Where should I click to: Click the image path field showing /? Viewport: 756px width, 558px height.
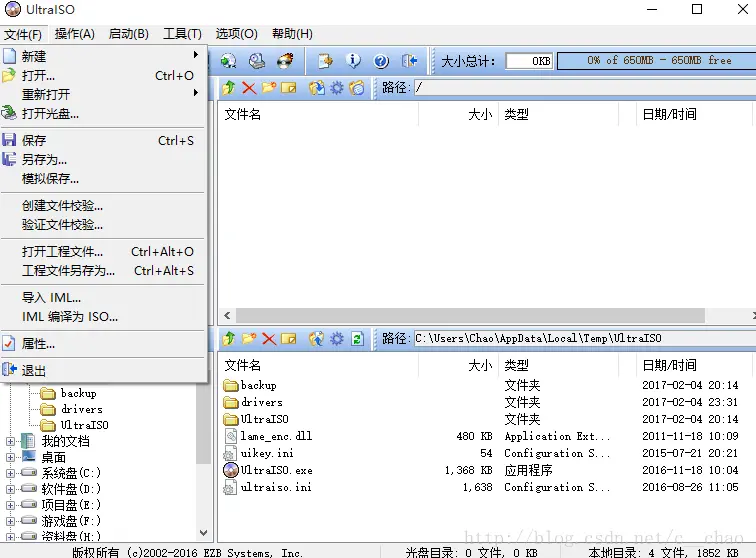tap(585, 88)
